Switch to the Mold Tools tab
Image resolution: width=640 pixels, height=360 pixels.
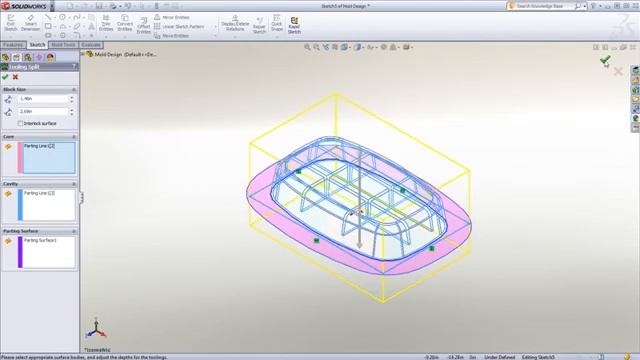point(63,45)
